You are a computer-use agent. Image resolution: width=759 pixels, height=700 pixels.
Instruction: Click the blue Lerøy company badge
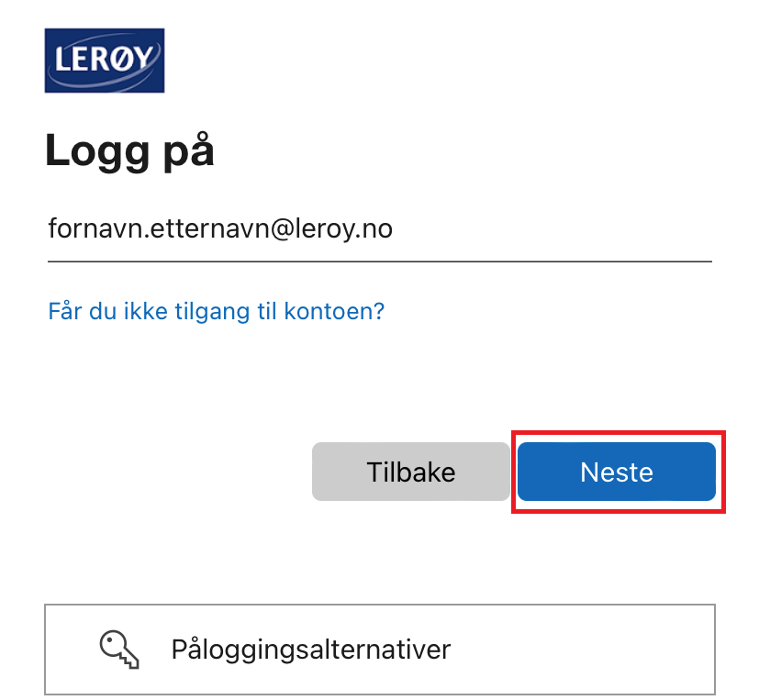tap(105, 61)
